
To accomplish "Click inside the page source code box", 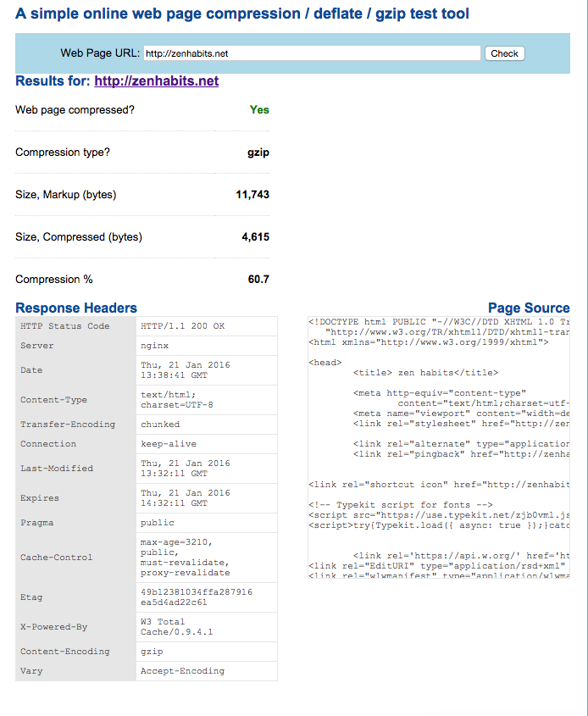I will (438, 447).
